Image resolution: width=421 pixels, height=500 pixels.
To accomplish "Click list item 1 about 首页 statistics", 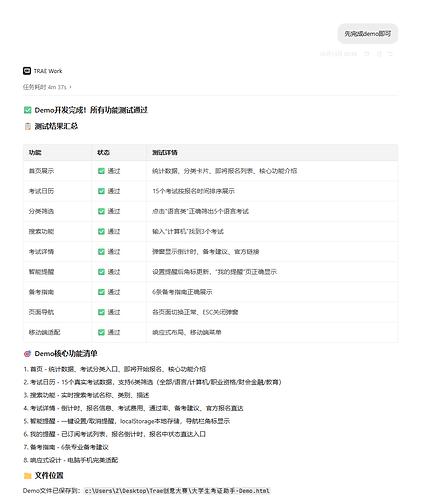I will point(115,369).
